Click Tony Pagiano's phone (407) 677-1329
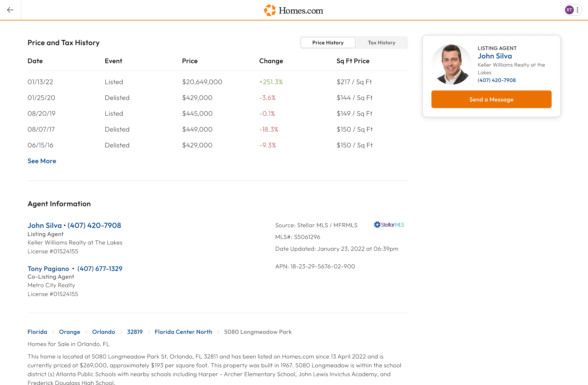 tap(100, 269)
